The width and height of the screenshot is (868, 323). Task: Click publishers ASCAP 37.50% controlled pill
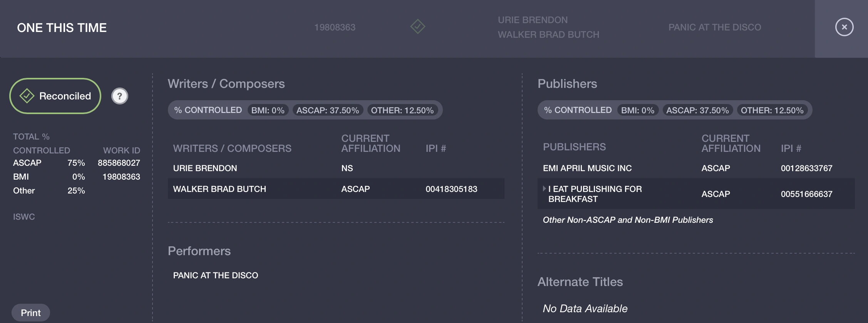coord(697,110)
